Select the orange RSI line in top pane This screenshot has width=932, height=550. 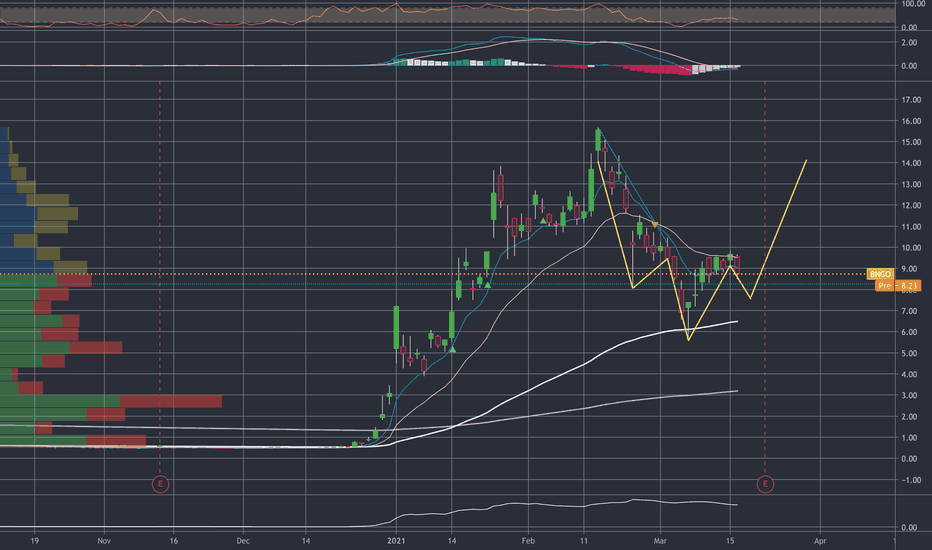pyautogui.click(x=369, y=15)
